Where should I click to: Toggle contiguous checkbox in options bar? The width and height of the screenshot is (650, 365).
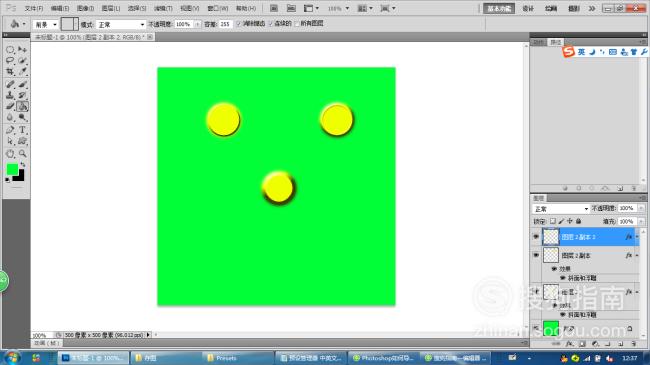coord(270,24)
